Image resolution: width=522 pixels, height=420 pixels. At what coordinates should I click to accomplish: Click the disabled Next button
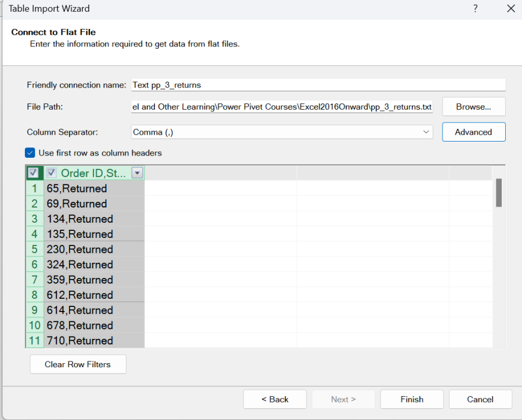pos(343,399)
